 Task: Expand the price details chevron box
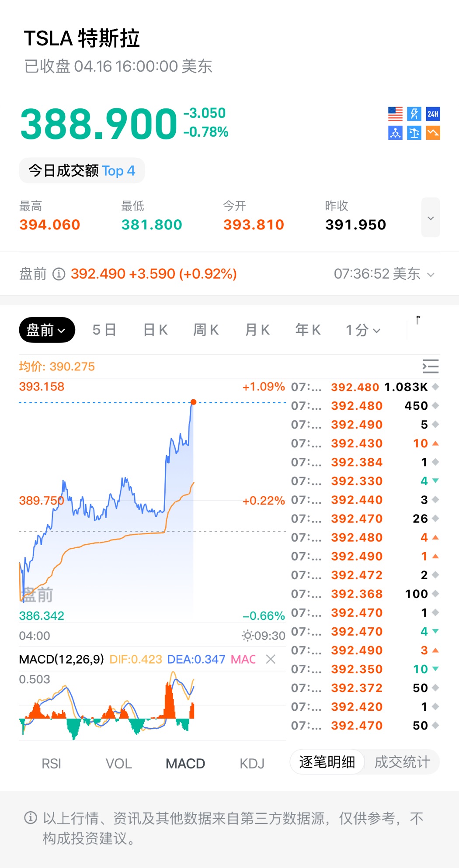(431, 218)
